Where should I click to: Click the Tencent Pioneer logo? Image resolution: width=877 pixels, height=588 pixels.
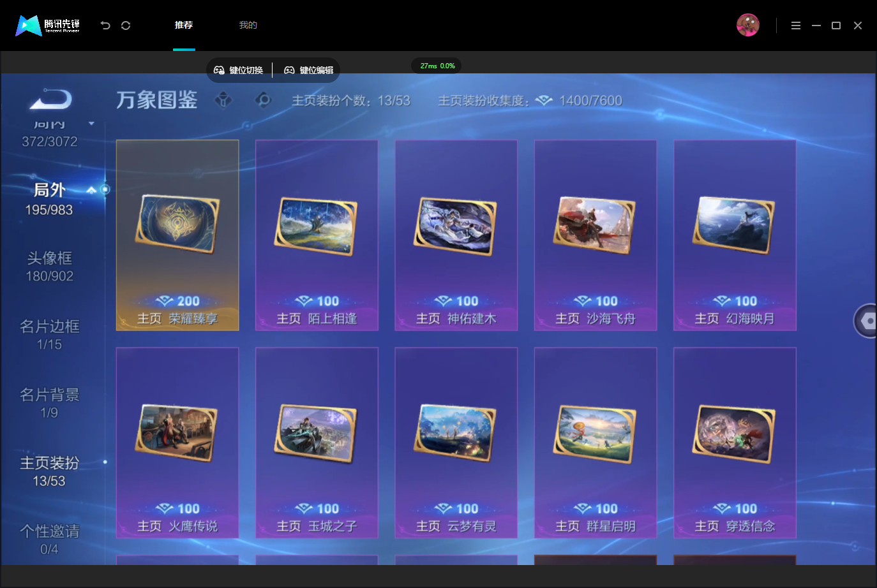click(47, 26)
